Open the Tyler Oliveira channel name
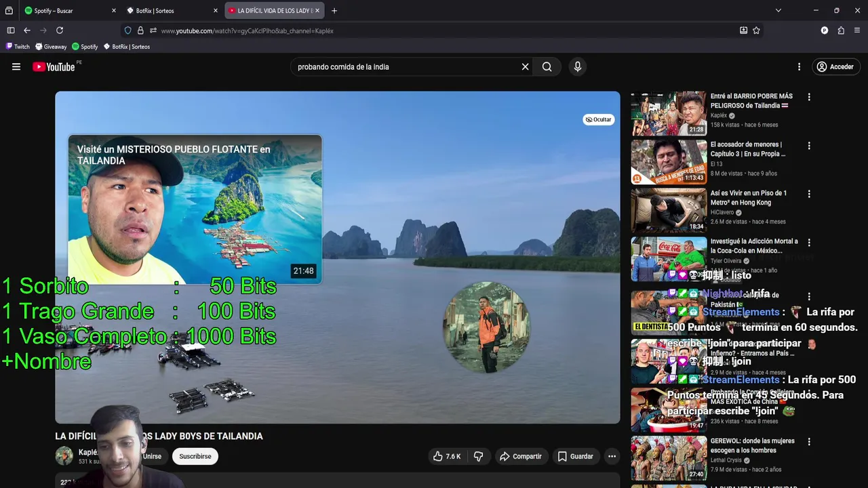This screenshot has height=488, width=868. coord(726,261)
